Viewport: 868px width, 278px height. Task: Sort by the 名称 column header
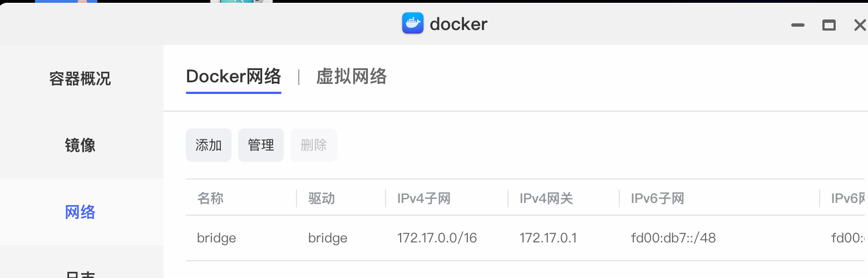[x=210, y=198]
